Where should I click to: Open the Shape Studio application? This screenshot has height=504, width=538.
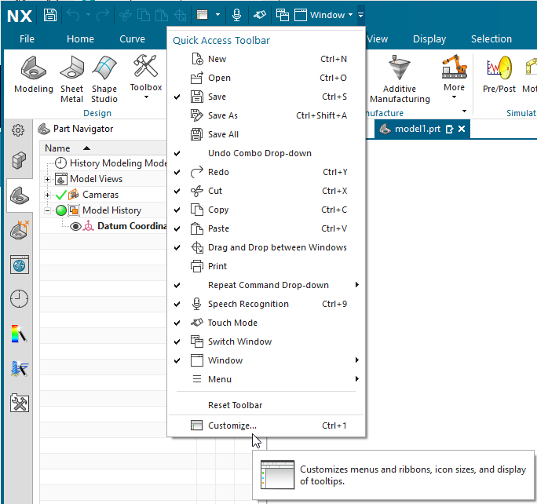click(104, 79)
